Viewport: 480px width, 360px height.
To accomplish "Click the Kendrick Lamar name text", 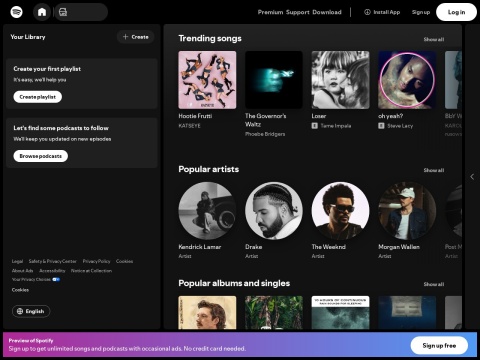I will pos(200,247).
